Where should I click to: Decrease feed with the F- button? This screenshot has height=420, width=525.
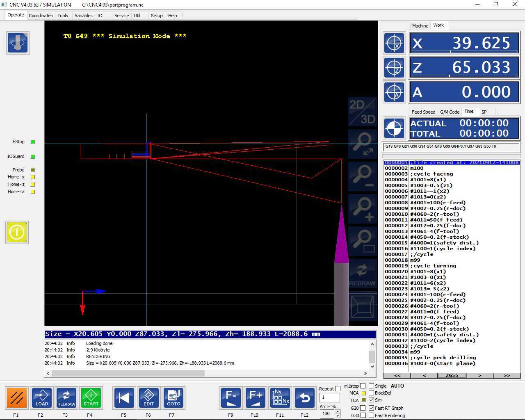[231, 398]
